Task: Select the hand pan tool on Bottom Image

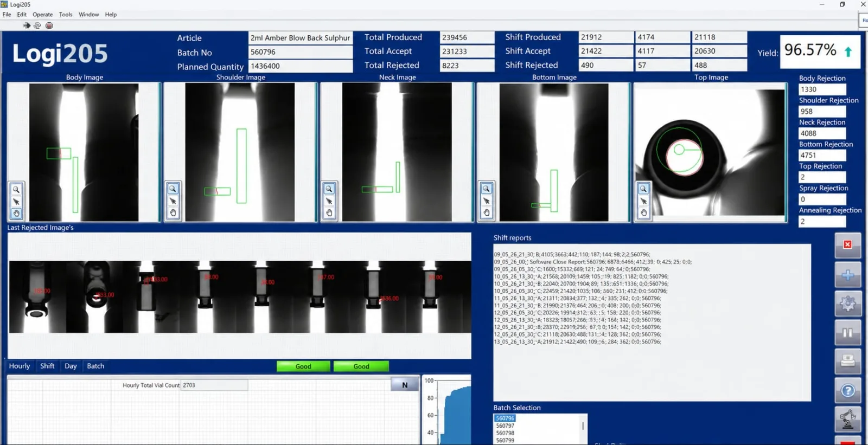Action: coord(486,213)
